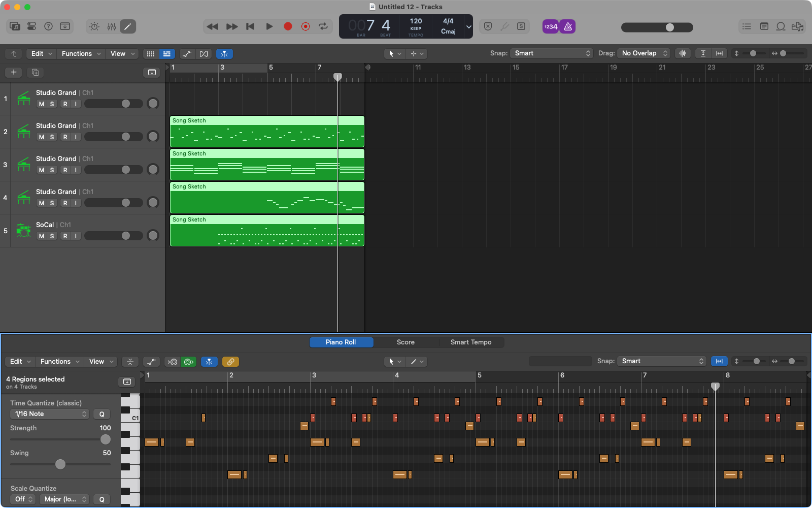The height and width of the screenshot is (508, 812).
Task: Open the Note Pads icon
Action: click(x=764, y=26)
